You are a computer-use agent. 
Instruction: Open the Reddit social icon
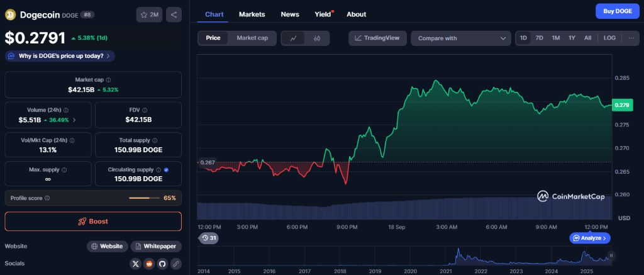pyautogui.click(x=149, y=264)
